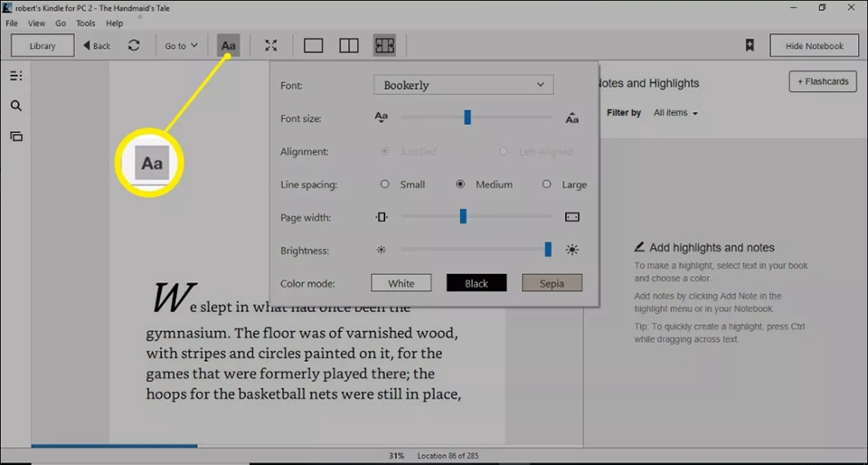The image size is (868, 465).
Task: Bookmark this page icon
Action: click(x=750, y=45)
